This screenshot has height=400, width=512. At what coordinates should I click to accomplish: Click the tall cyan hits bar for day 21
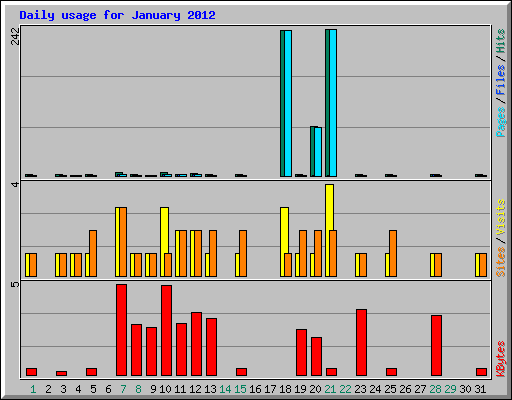pos(333,103)
